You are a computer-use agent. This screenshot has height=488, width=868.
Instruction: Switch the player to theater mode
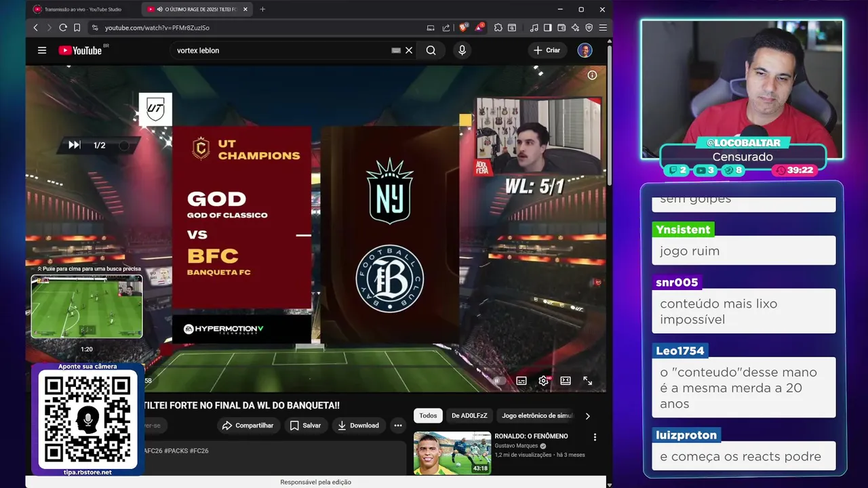click(566, 381)
